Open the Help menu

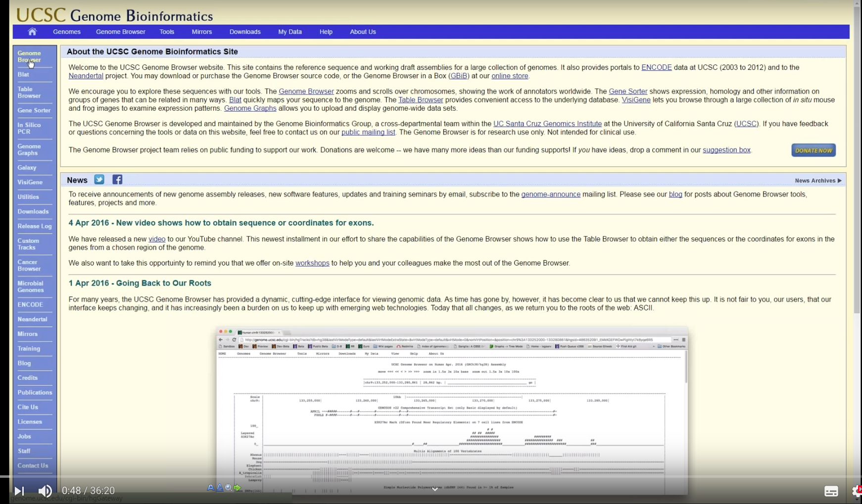coord(326,32)
